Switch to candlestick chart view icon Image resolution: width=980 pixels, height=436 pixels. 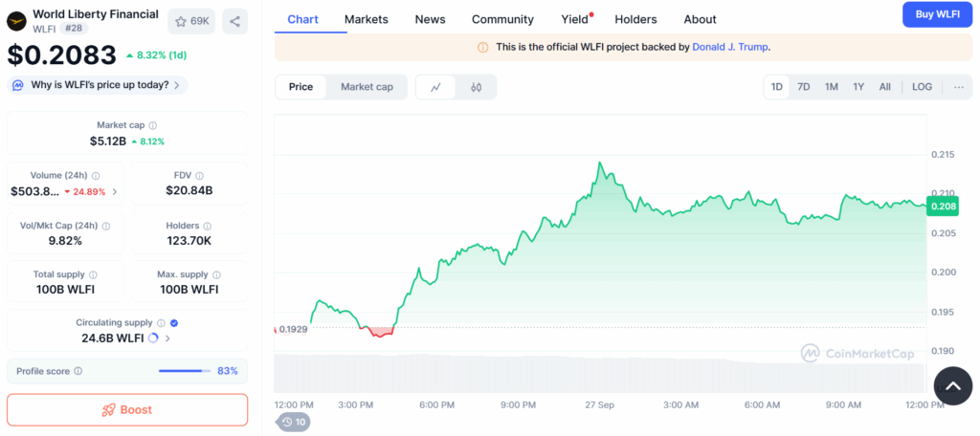coord(476,87)
